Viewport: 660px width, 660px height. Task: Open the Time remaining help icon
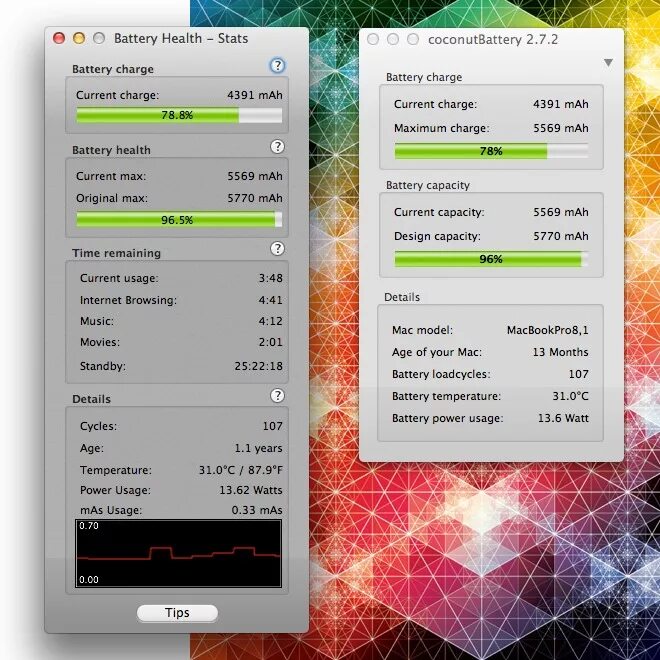pos(277,249)
